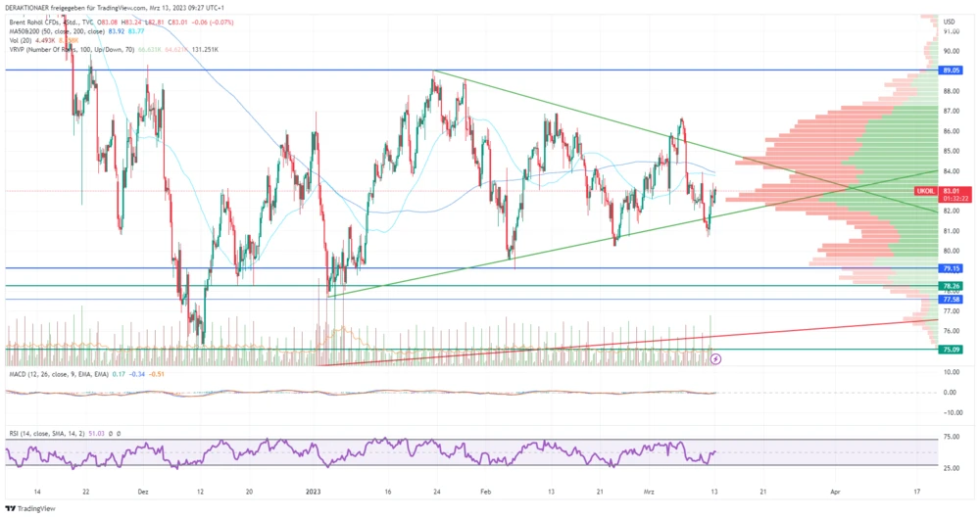Click the Dez date axis label
The width and height of the screenshot is (980, 518).
tap(143, 492)
